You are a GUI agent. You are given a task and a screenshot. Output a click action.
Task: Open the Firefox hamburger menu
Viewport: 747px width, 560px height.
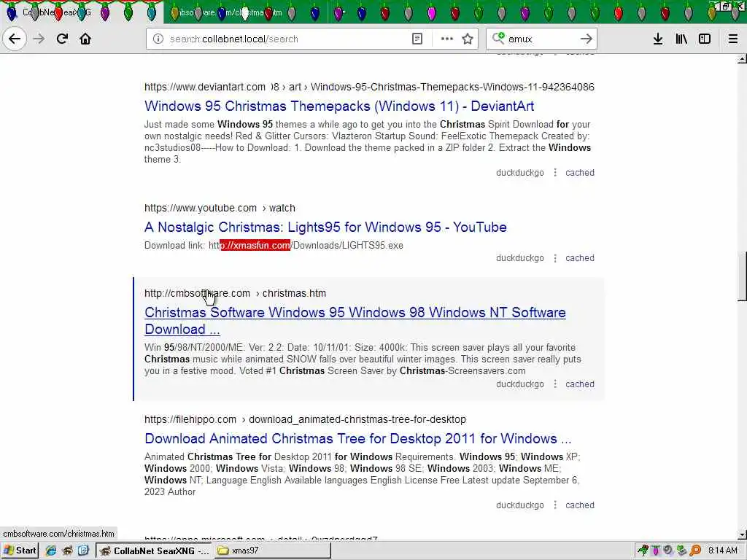tap(733, 39)
